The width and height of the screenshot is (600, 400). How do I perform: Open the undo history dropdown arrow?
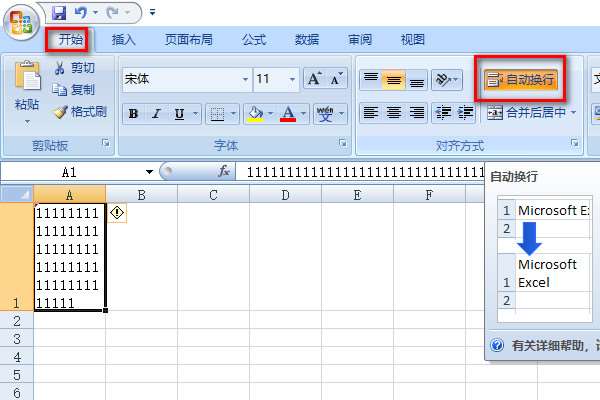pos(95,13)
